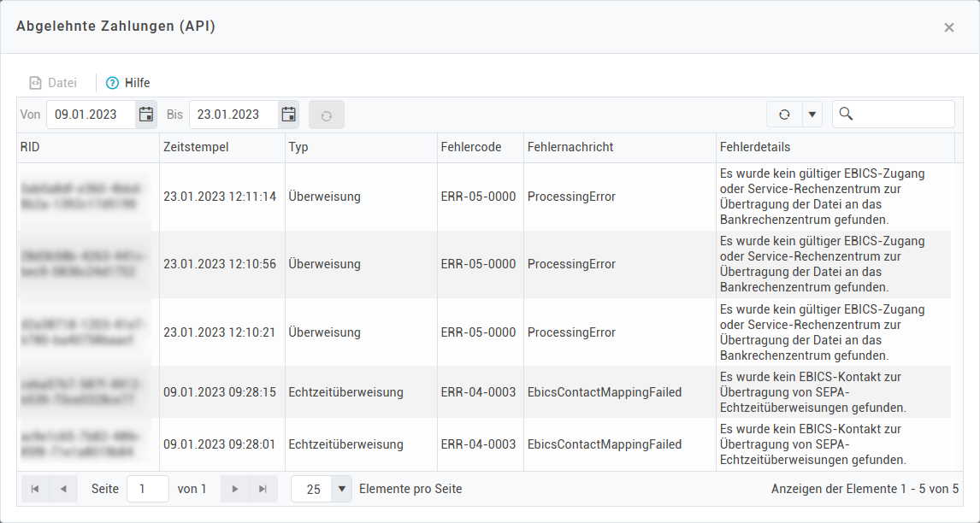Click the Von date field 09.01.2023
Image resolution: width=980 pixels, height=523 pixels.
click(x=90, y=115)
